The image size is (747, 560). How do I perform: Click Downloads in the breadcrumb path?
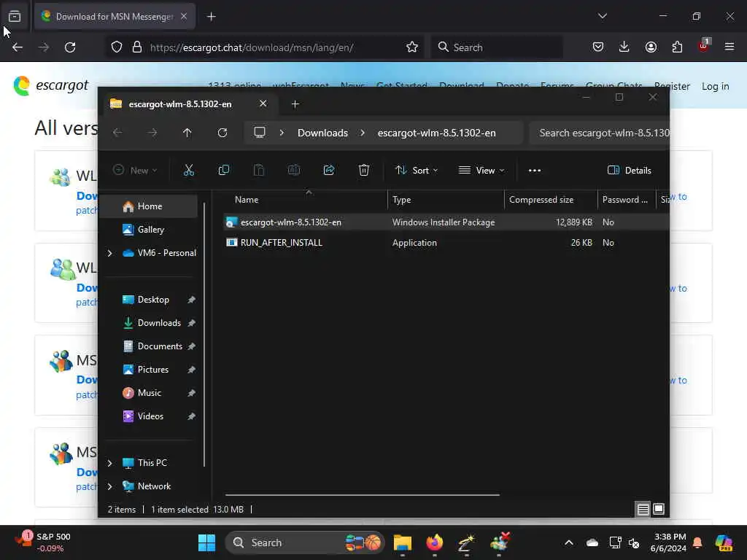pyautogui.click(x=322, y=133)
